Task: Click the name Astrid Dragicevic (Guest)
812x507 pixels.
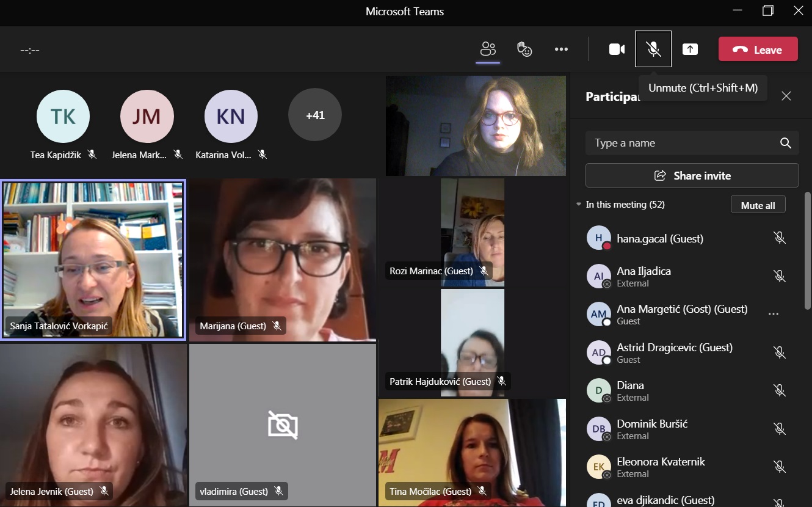Action: 675,347
